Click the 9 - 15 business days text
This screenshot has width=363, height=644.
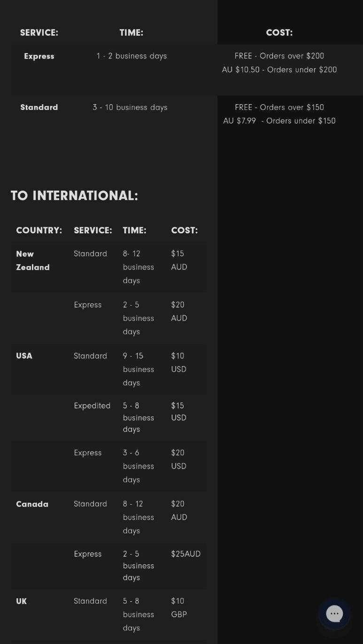(x=138, y=369)
